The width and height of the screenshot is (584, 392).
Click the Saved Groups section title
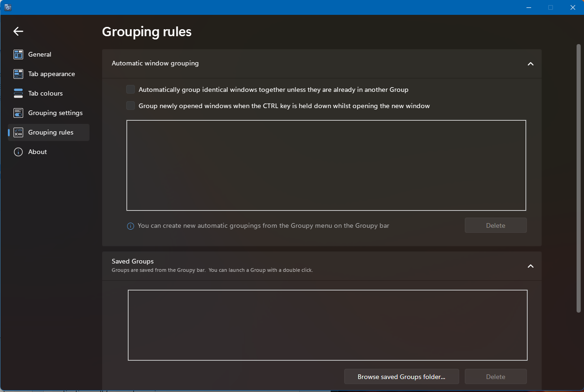133,261
